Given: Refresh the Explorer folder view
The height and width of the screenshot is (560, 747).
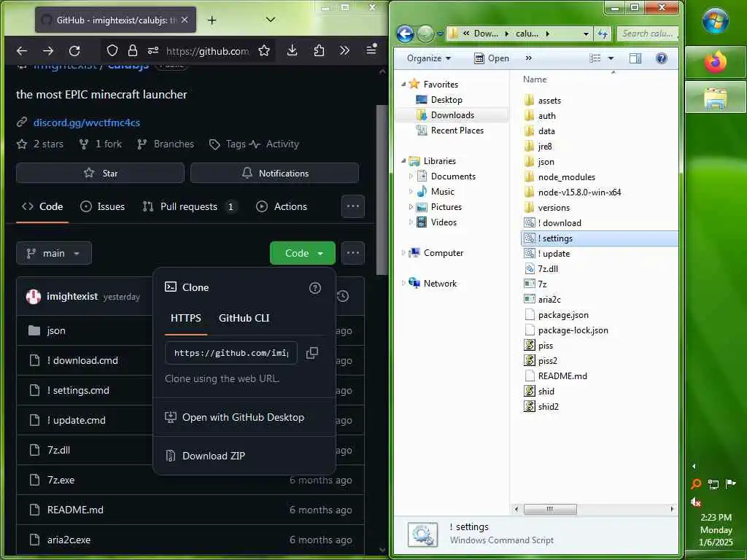Looking at the screenshot, I should coord(603,34).
